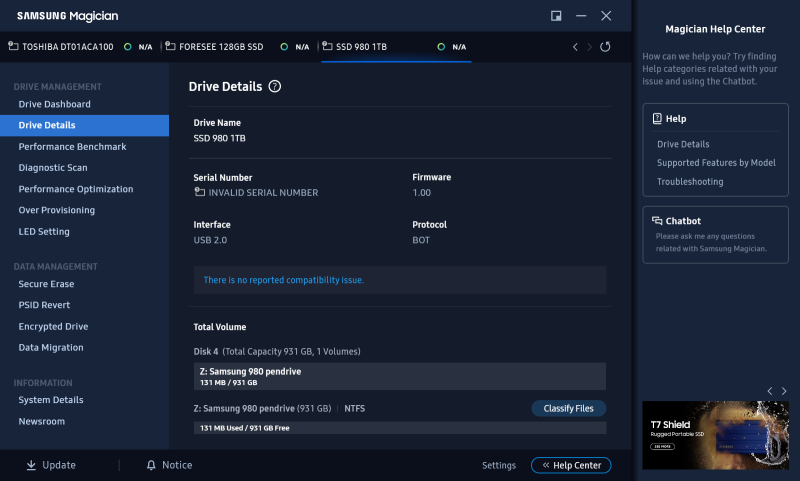This screenshot has width=800, height=481.
Task: Open Supported Features by Model link
Action: (x=716, y=163)
